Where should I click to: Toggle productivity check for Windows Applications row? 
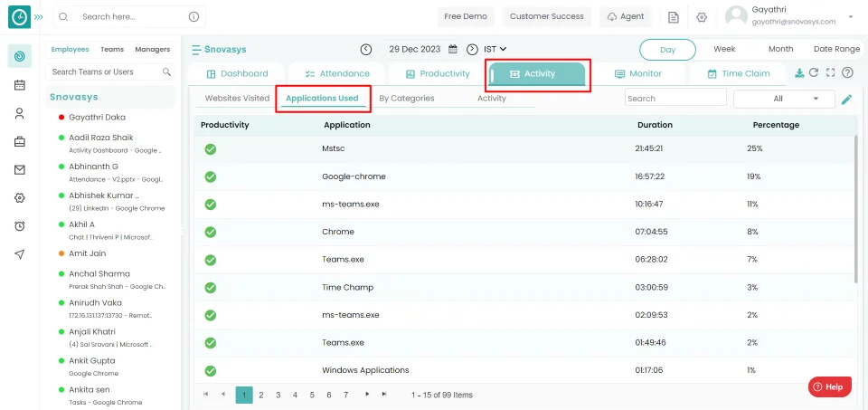click(x=211, y=371)
